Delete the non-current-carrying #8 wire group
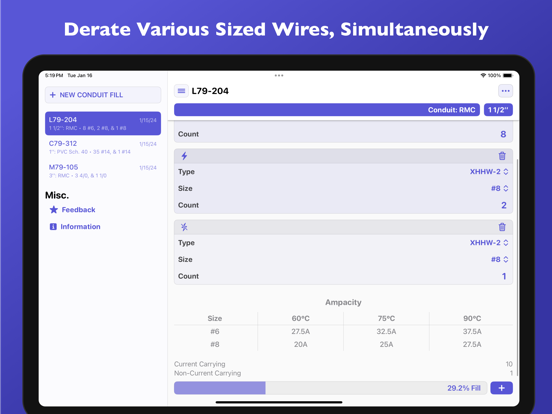Image resolution: width=552 pixels, height=414 pixels. 502,227
